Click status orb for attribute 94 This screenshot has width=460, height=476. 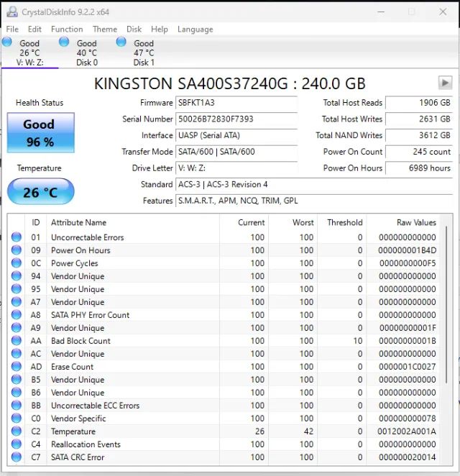[x=17, y=276]
